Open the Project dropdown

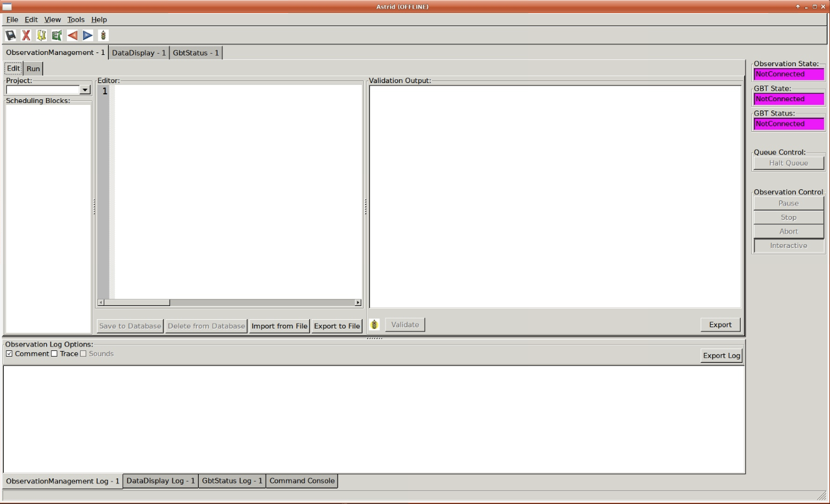(86, 90)
